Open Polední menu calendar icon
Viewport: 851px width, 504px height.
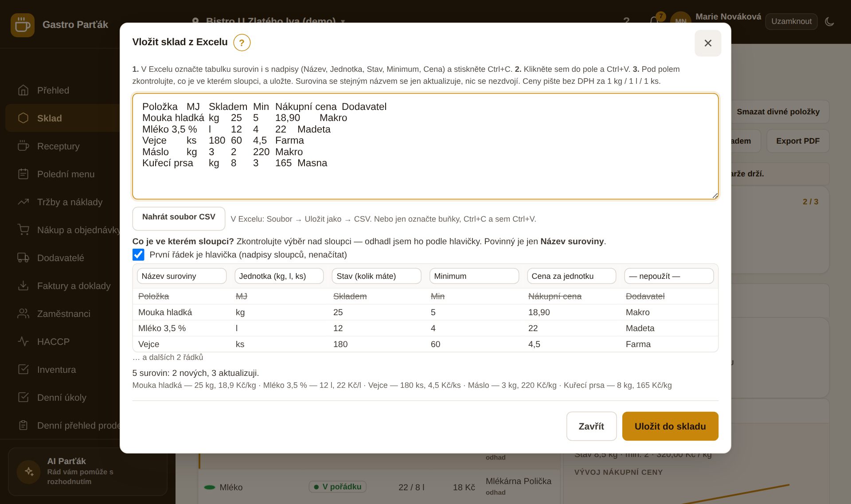coord(23,174)
